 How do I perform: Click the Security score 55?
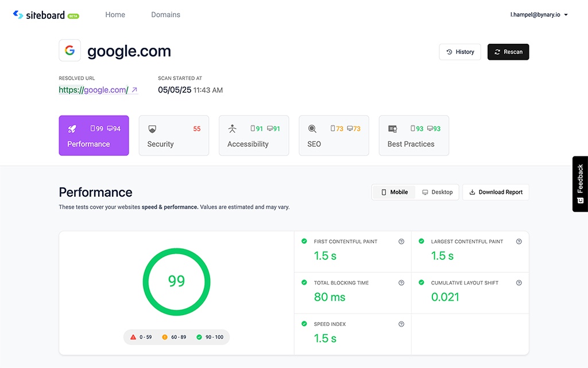pos(197,129)
